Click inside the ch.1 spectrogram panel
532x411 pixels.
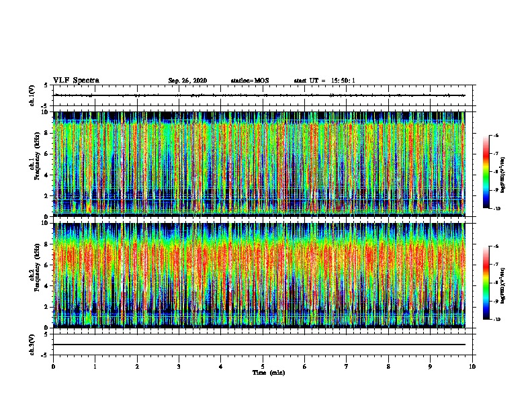259,164
